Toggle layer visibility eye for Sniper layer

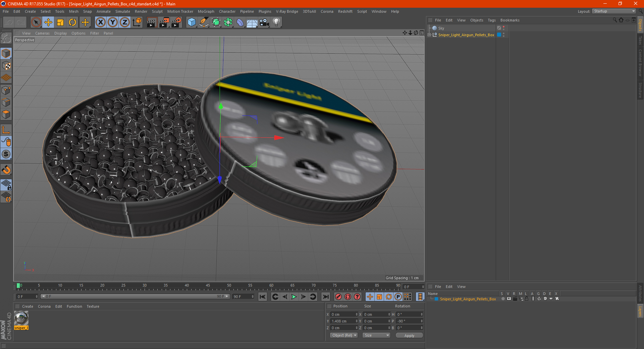click(x=509, y=299)
